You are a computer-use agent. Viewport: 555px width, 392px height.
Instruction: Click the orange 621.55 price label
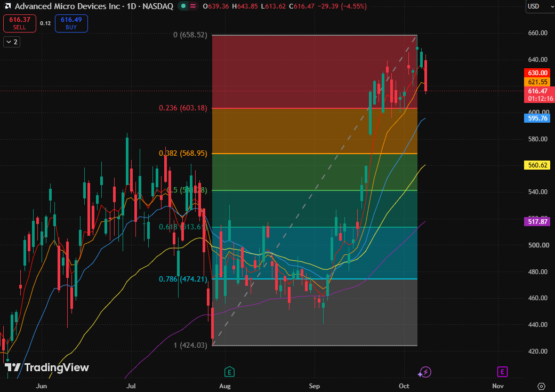pos(537,82)
